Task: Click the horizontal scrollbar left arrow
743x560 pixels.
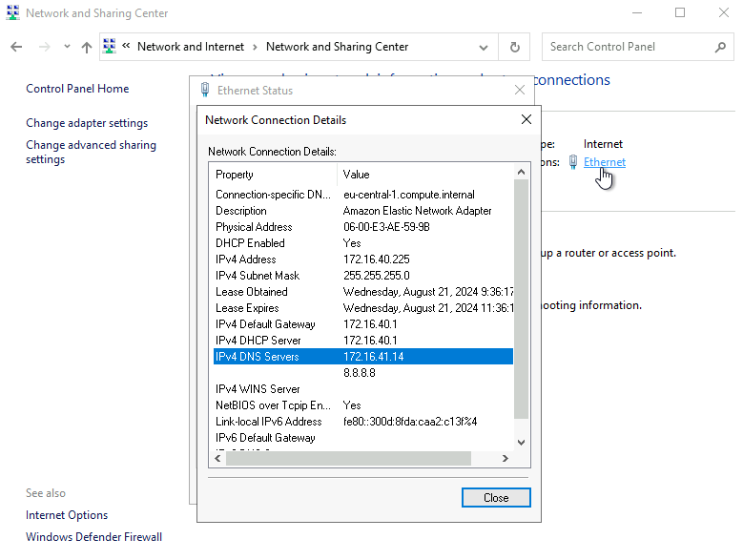Action: click(x=217, y=458)
